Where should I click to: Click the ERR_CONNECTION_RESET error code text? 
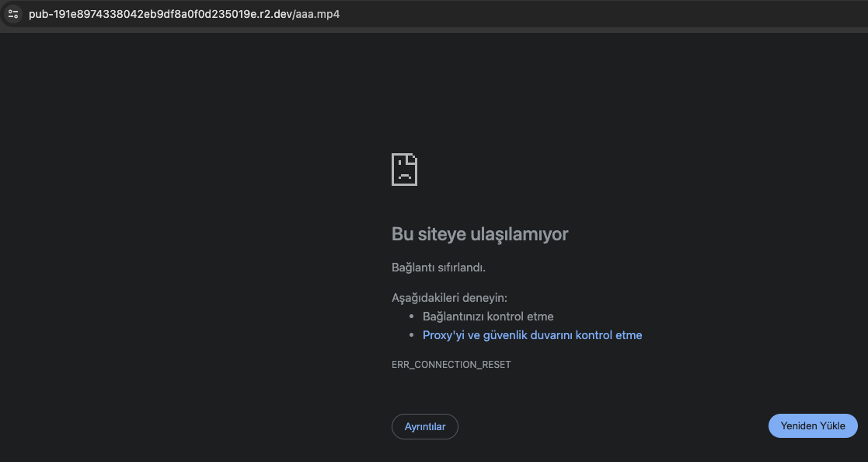(x=451, y=364)
